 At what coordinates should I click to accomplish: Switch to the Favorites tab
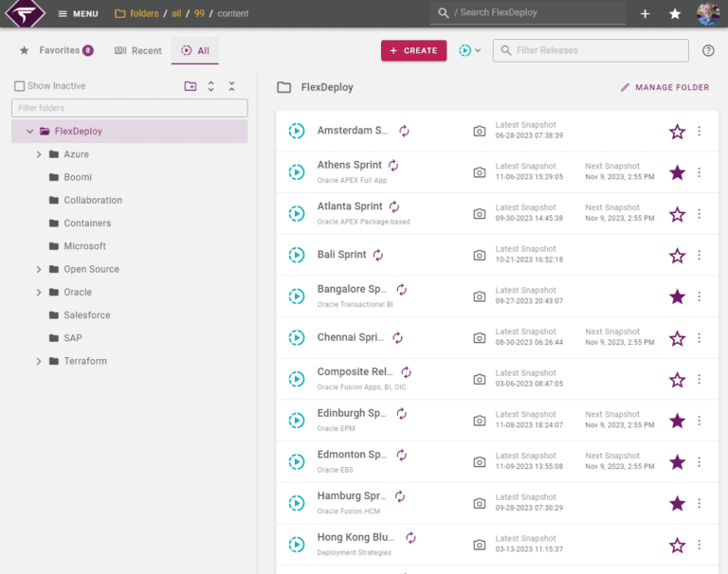point(56,50)
